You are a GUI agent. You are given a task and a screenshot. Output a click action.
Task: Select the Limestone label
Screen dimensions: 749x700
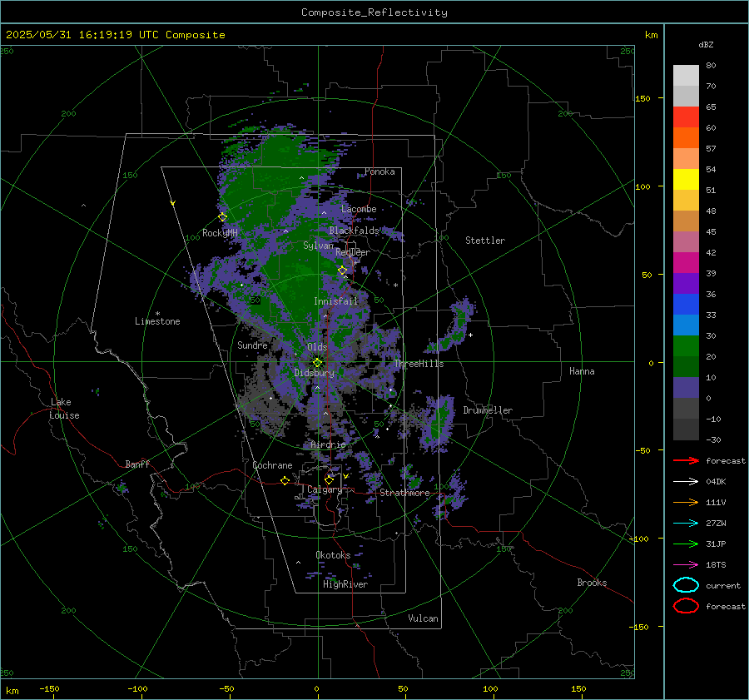pyautogui.click(x=157, y=321)
